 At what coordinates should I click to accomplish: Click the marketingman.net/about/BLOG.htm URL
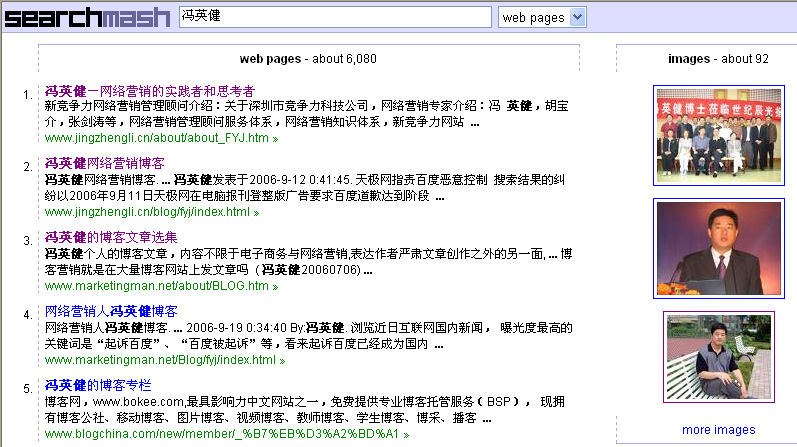pos(156,286)
